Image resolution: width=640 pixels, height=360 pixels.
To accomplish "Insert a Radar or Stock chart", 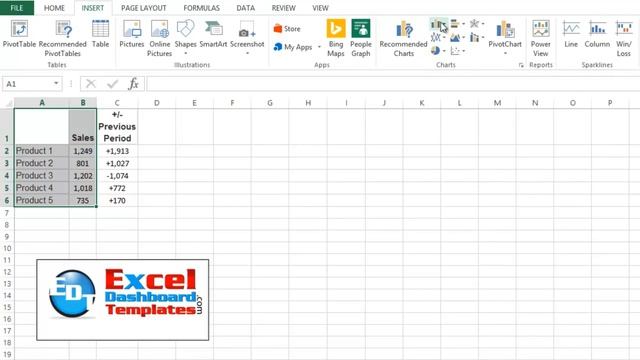I will [474, 24].
